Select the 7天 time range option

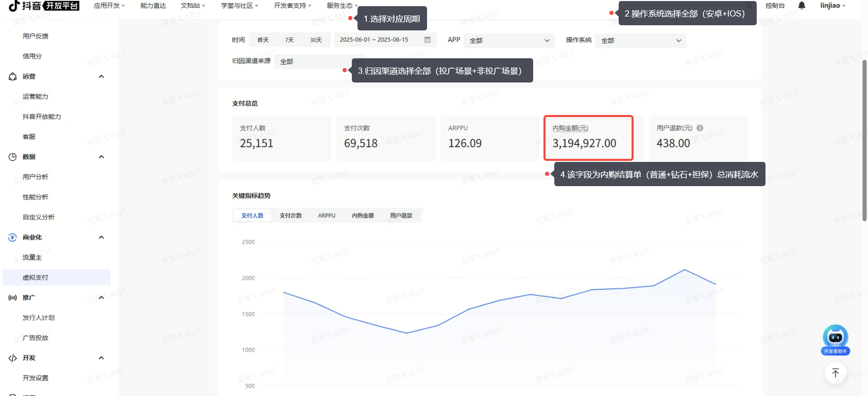coord(290,40)
